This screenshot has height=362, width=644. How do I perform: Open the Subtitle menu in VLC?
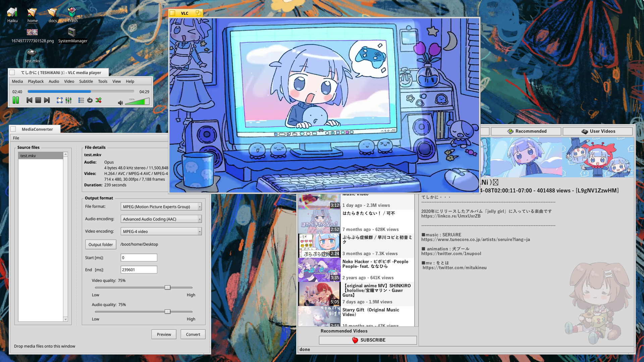[86, 81]
